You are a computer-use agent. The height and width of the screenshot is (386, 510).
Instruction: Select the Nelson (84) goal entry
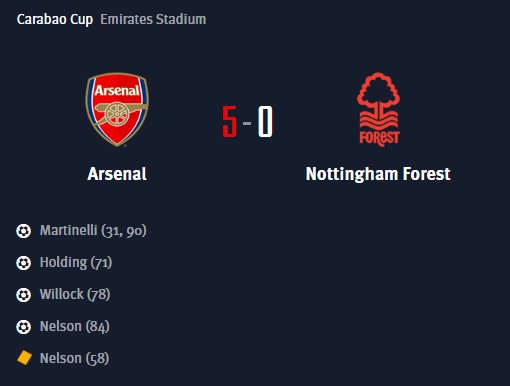75,326
